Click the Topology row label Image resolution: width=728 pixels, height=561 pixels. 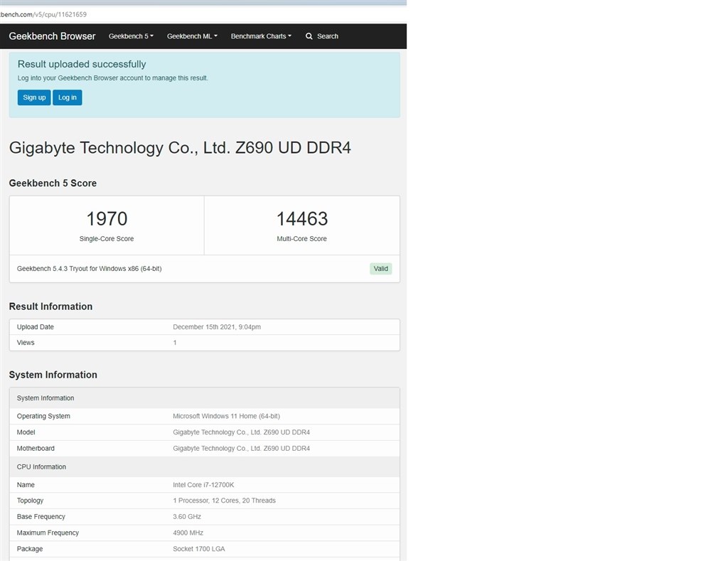click(x=30, y=501)
